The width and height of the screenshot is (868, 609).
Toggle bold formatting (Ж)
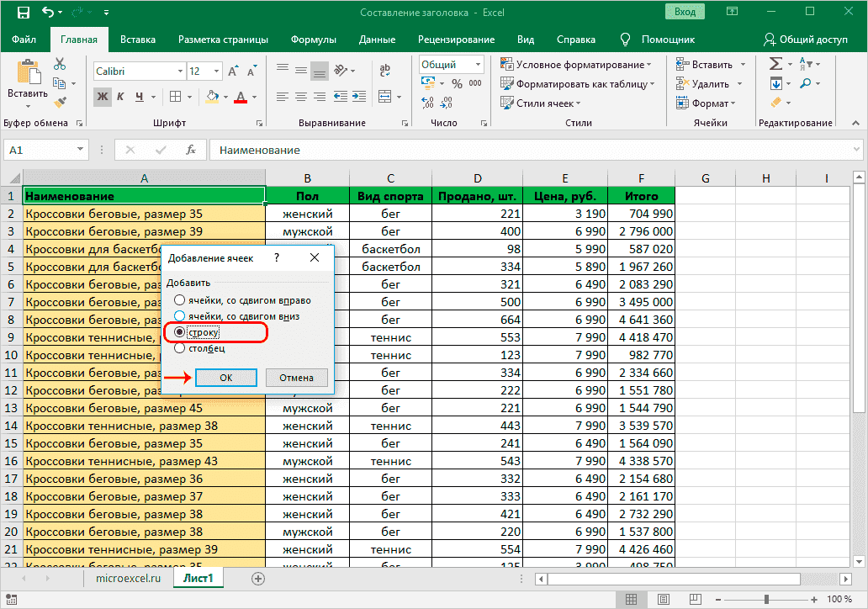click(x=103, y=97)
